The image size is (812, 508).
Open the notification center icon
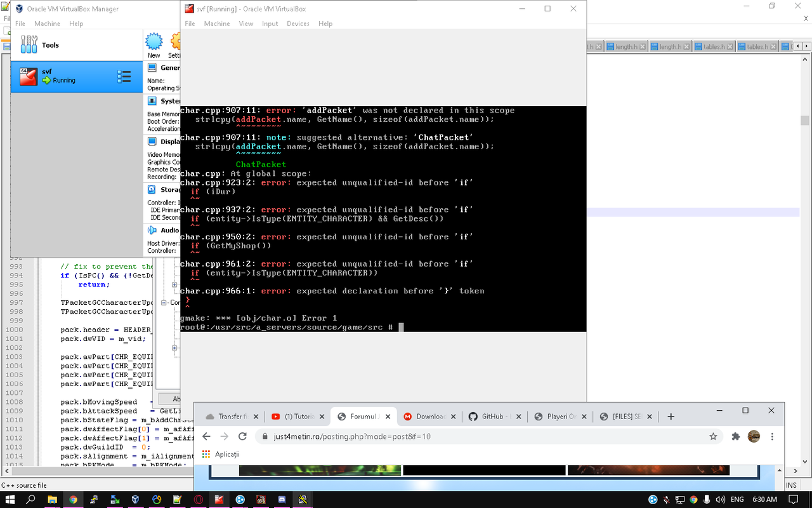[792, 500]
